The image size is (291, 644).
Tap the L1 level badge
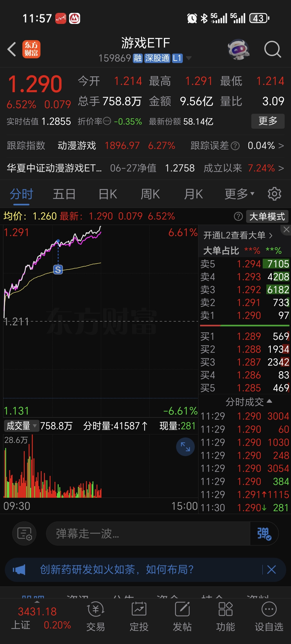(x=177, y=58)
